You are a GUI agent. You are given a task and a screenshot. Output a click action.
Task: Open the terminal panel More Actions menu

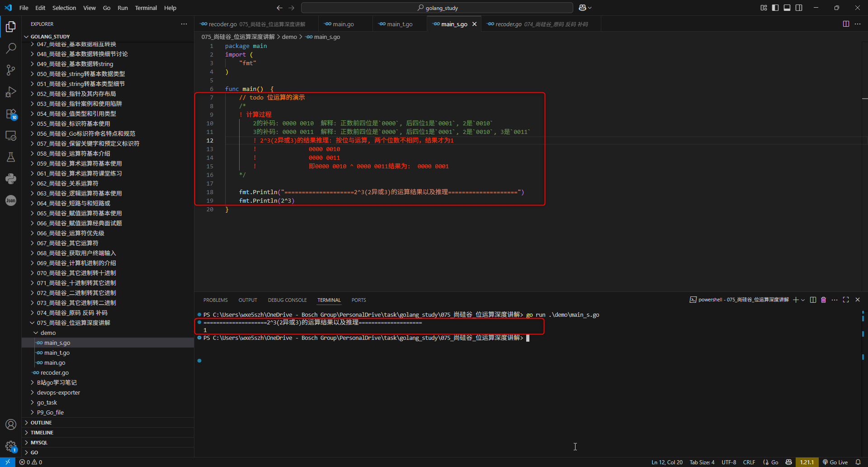pos(835,300)
